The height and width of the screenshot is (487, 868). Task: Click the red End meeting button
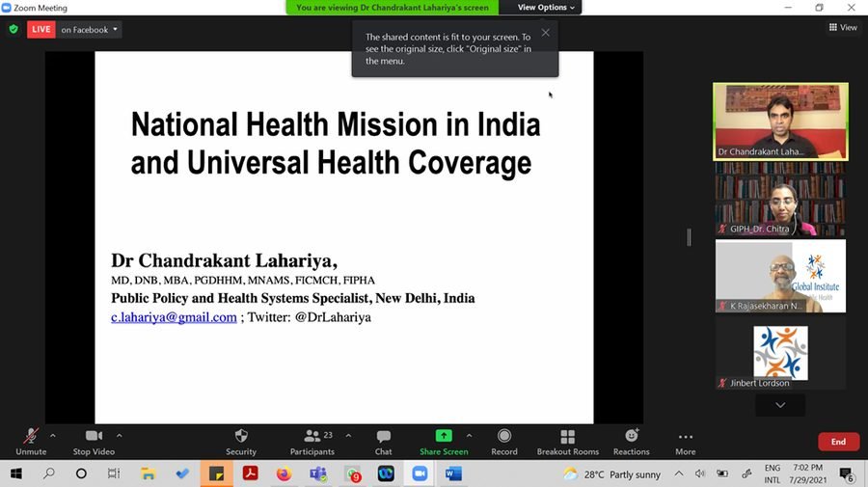click(x=838, y=442)
